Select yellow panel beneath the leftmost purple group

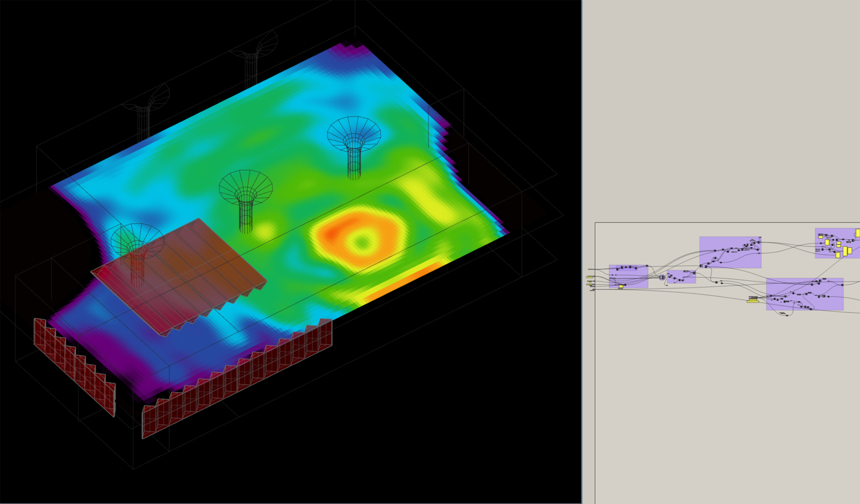point(621,287)
